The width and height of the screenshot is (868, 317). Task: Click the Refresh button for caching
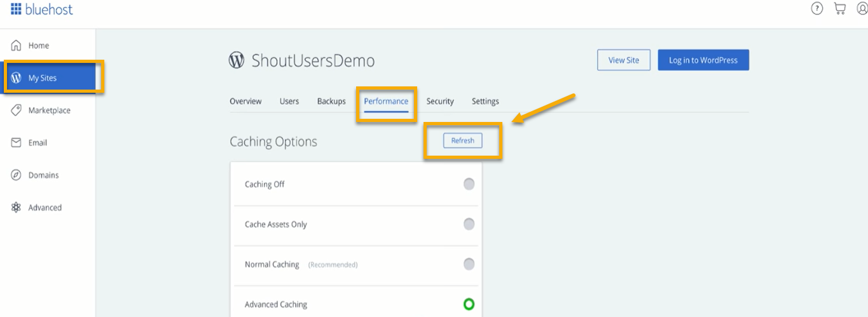point(463,140)
